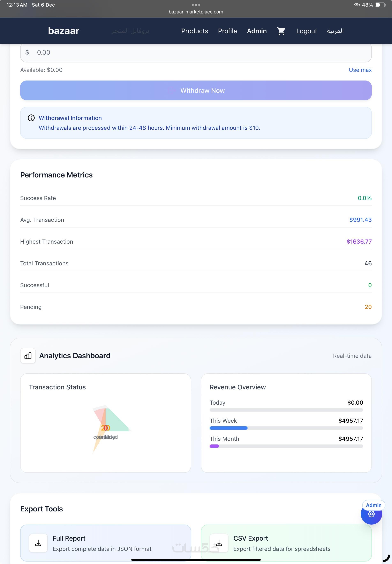
Task: Go to the Products page
Action: point(195,31)
